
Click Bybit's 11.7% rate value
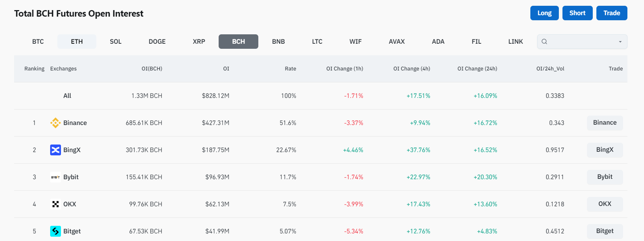coord(288,177)
